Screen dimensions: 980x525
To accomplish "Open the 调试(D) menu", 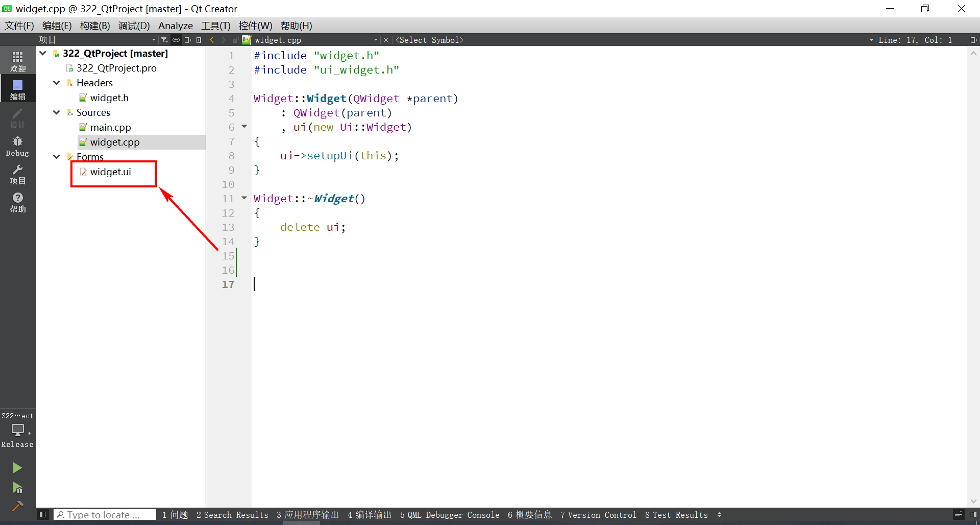I will click(x=134, y=26).
